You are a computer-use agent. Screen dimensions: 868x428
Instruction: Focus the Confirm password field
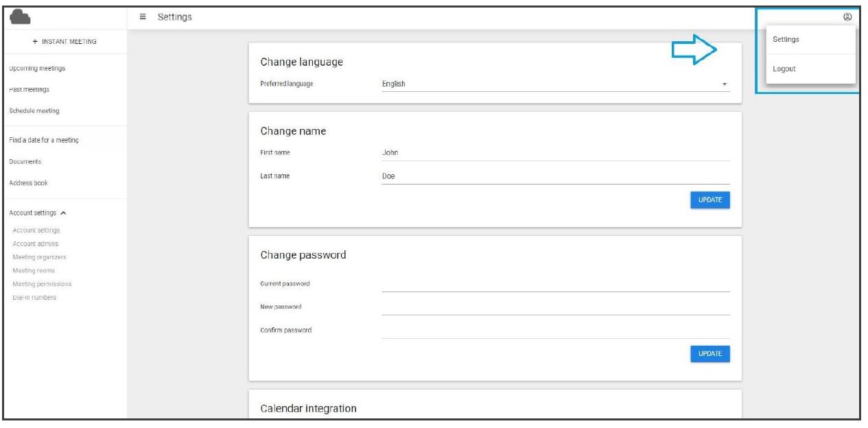555,331
